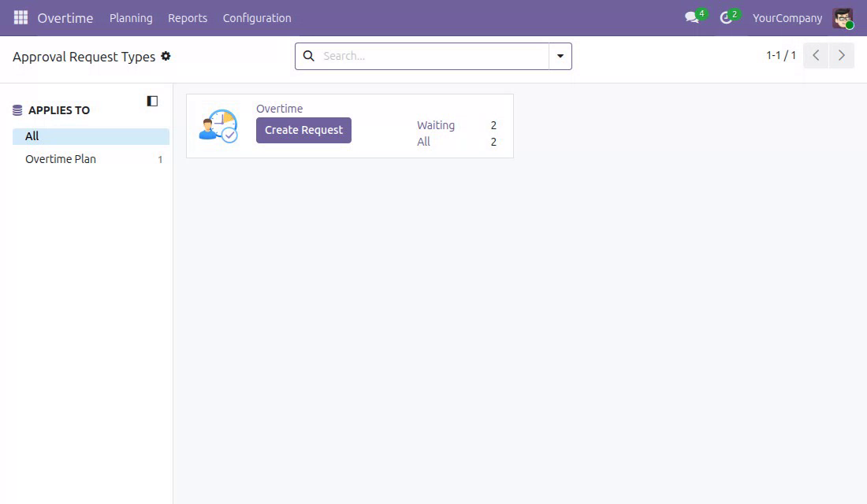Click the 1-1 / 1 pager counter
This screenshot has height=504, width=867.
coord(781,55)
